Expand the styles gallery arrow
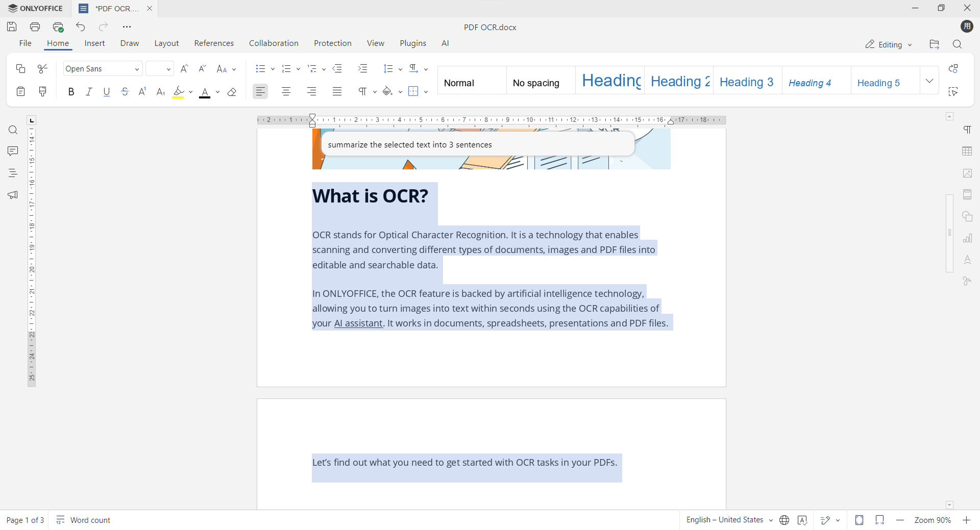 tap(929, 81)
